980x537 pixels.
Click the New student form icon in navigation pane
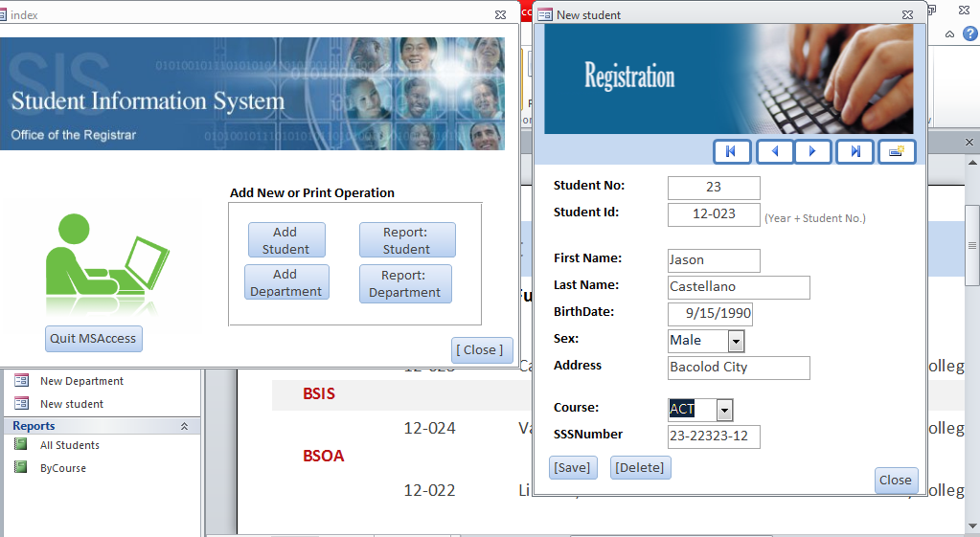(21, 403)
